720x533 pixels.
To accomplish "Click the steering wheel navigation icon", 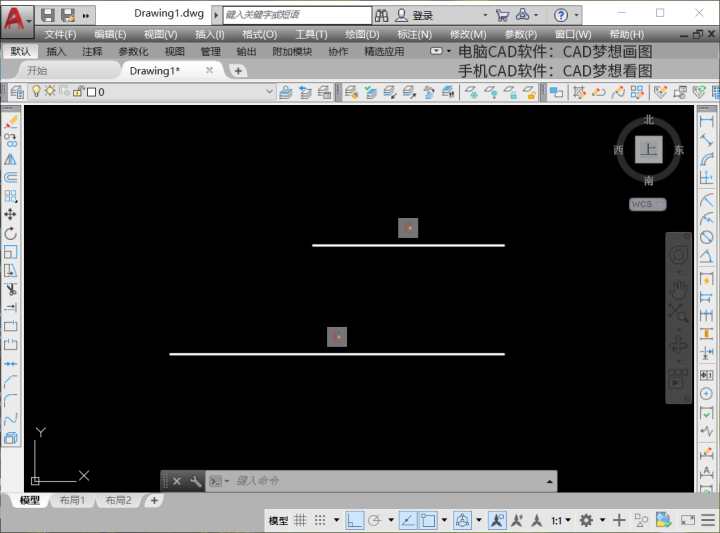I will (x=678, y=255).
